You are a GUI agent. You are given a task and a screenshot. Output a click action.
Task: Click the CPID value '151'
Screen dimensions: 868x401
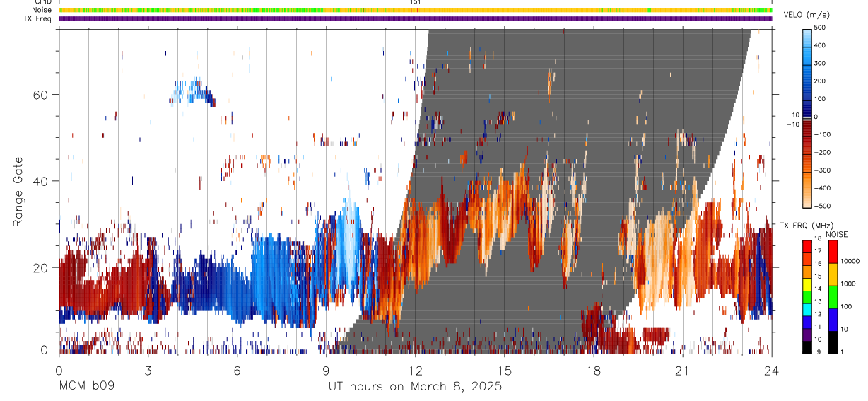point(416,2)
